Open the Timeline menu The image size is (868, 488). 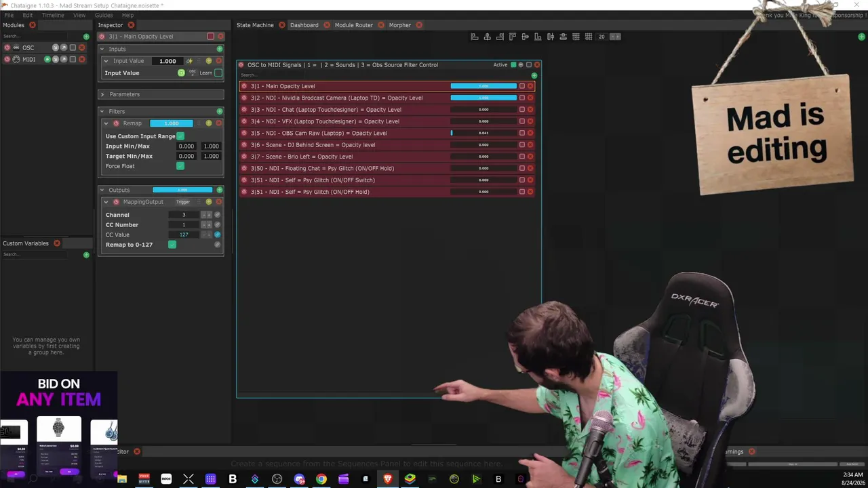pyautogui.click(x=53, y=15)
